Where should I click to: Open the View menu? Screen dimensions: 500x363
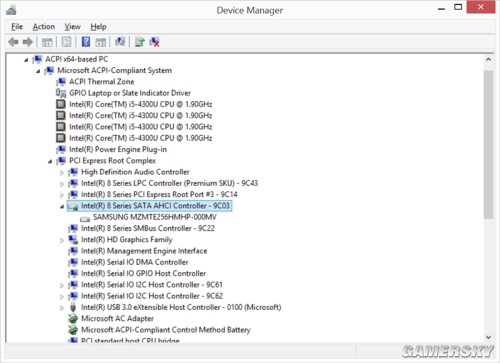coord(73,27)
